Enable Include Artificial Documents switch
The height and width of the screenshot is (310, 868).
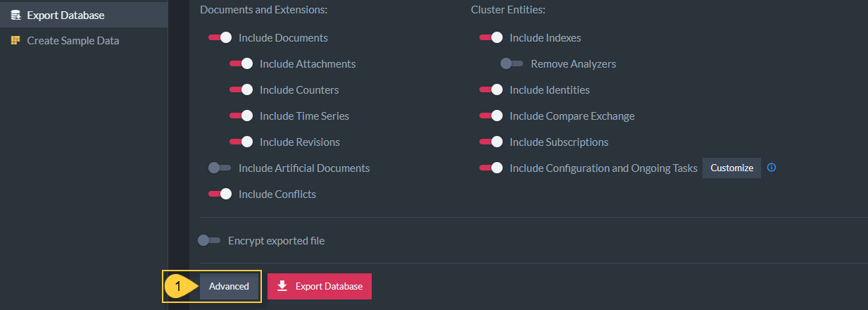[x=220, y=168]
